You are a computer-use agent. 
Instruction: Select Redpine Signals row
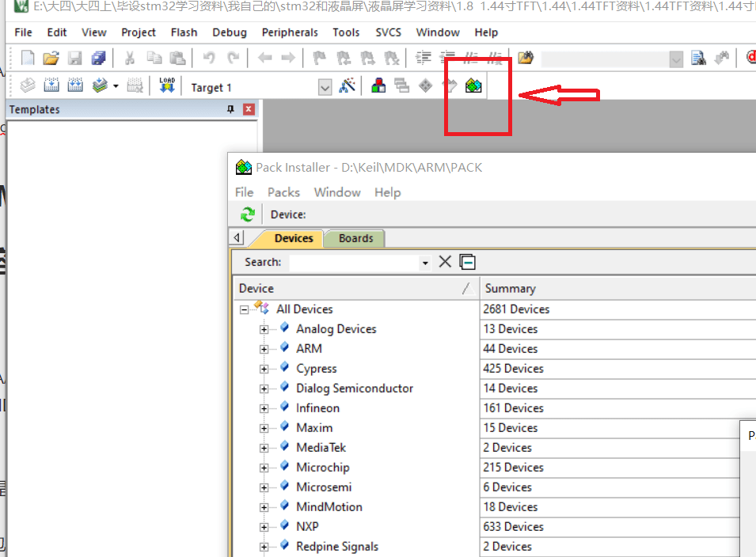pyautogui.click(x=337, y=547)
